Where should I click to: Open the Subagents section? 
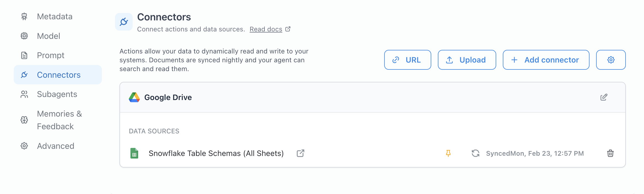[57, 94]
